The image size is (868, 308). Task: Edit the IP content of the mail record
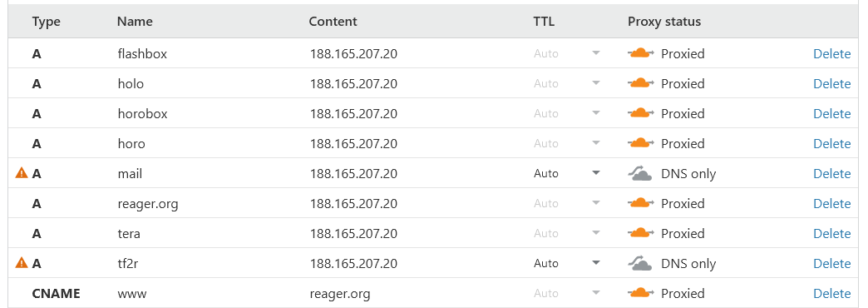click(353, 173)
